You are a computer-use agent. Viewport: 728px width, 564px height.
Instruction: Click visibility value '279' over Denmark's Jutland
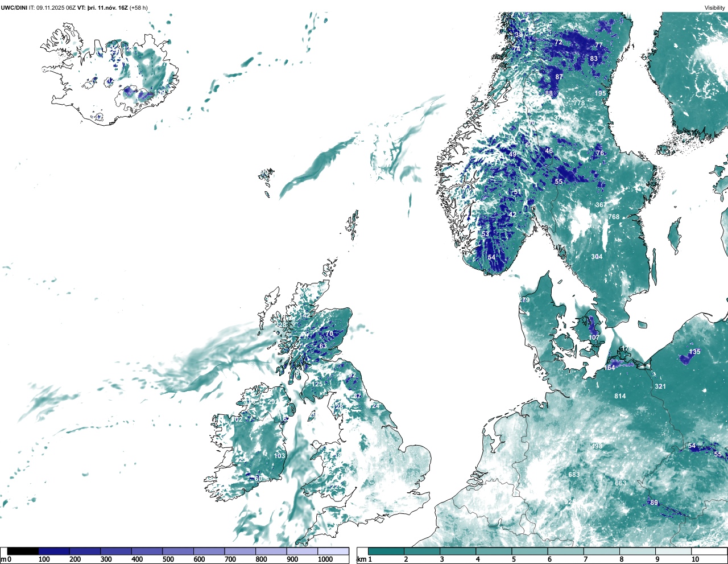(x=524, y=300)
